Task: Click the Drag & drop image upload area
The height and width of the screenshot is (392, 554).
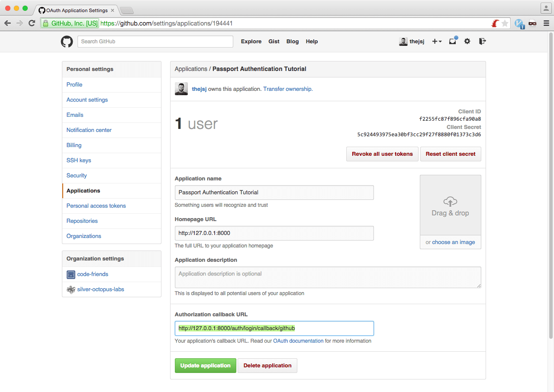Action: [450, 206]
